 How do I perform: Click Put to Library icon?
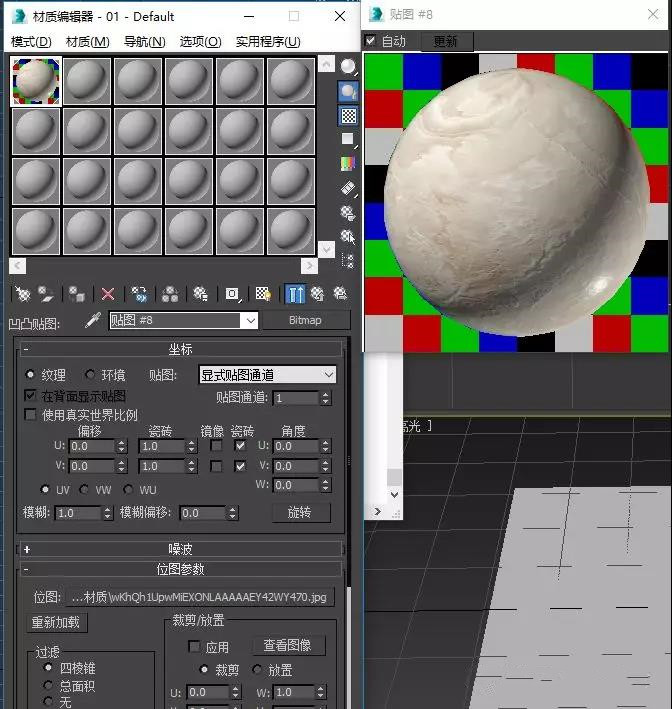click(x=201, y=294)
